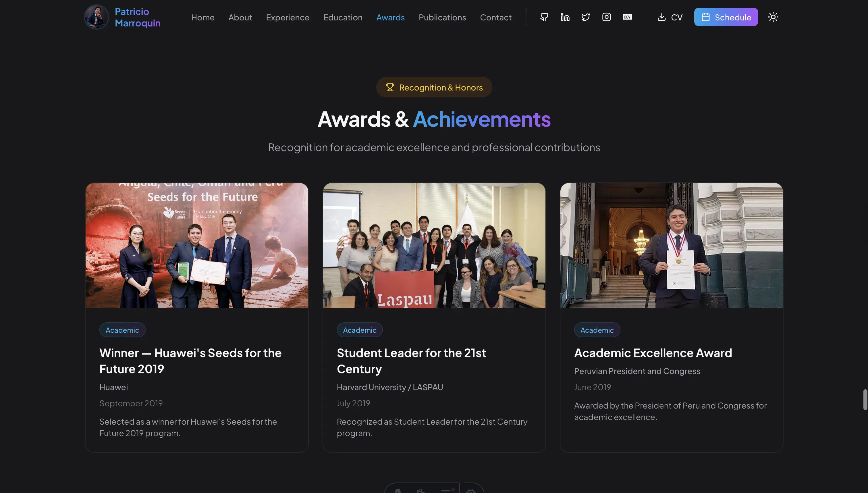Open the GitHub profile icon

point(544,17)
